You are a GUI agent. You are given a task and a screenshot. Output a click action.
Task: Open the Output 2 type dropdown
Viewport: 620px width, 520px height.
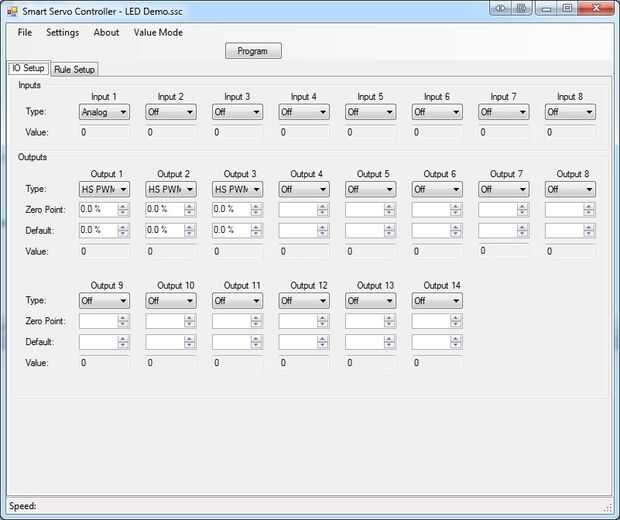(170, 189)
